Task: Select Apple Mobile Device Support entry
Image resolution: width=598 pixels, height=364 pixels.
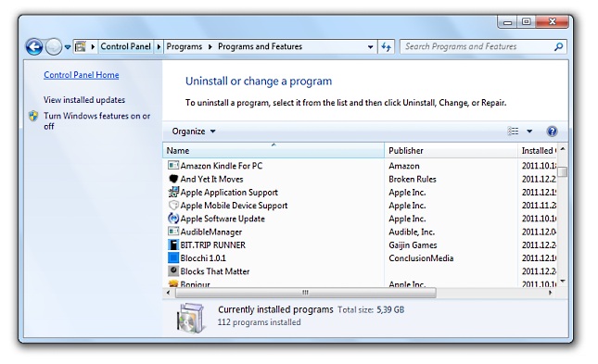Action: 234,206
